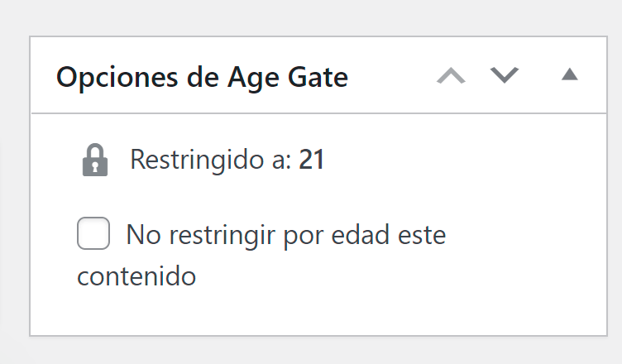Click blank space below 'contenido' inside panel

click(x=318, y=312)
